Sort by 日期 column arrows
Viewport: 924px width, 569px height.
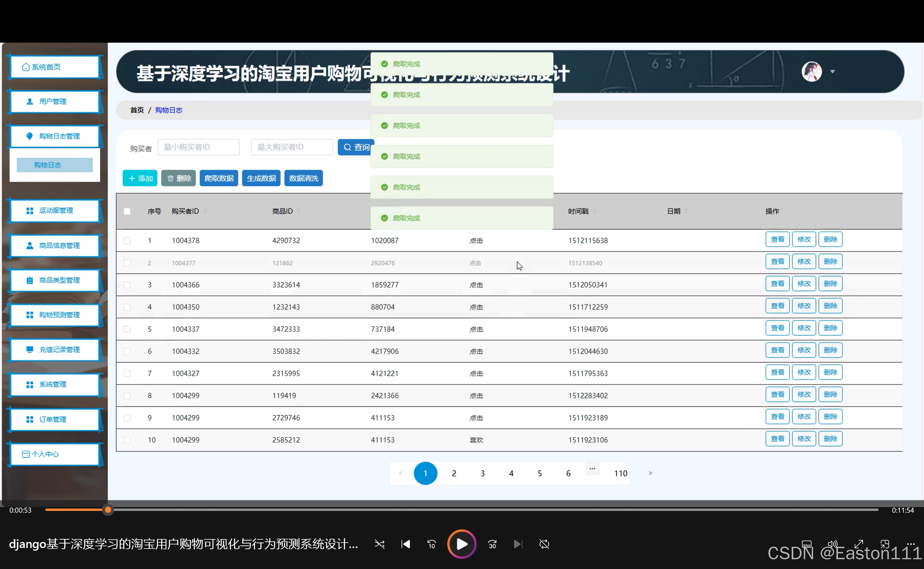click(x=686, y=211)
